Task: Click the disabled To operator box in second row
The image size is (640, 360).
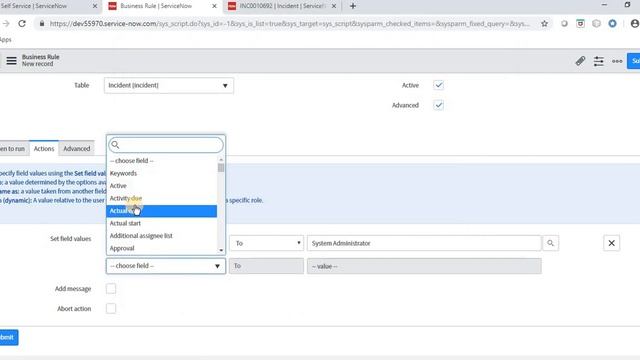Action: 267,266
